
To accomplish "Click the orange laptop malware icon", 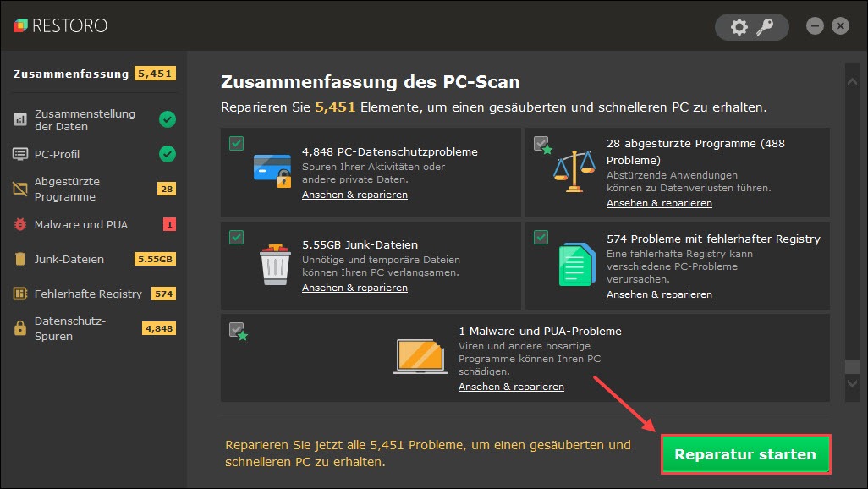I will click(x=420, y=356).
